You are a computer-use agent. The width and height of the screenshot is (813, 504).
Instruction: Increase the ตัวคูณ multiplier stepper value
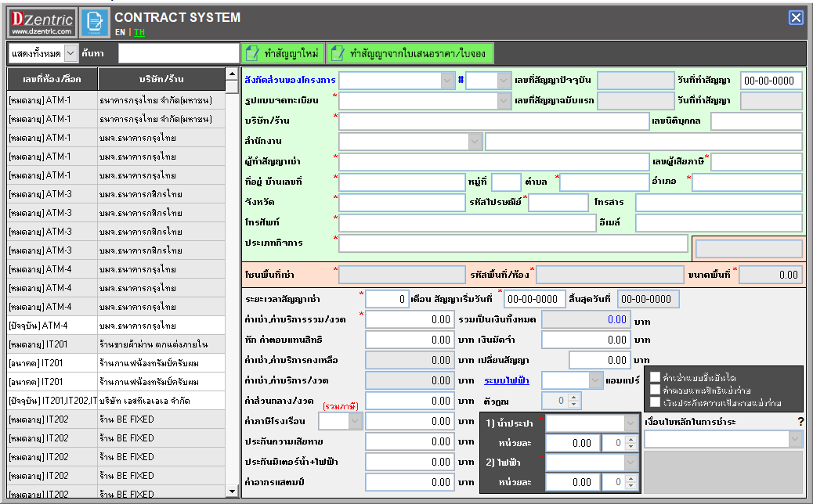(x=574, y=397)
